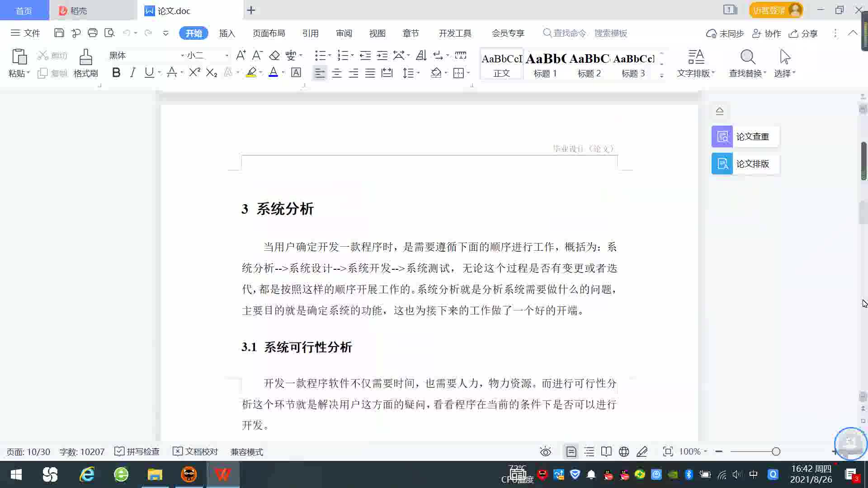Click the Print icon in quick toolbar

coord(93,33)
